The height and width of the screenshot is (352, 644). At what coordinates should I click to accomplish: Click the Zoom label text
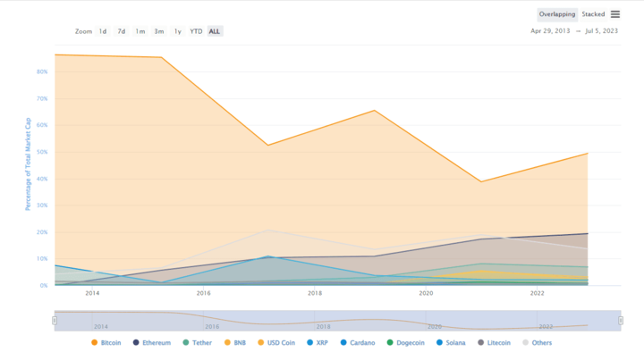[x=83, y=31]
